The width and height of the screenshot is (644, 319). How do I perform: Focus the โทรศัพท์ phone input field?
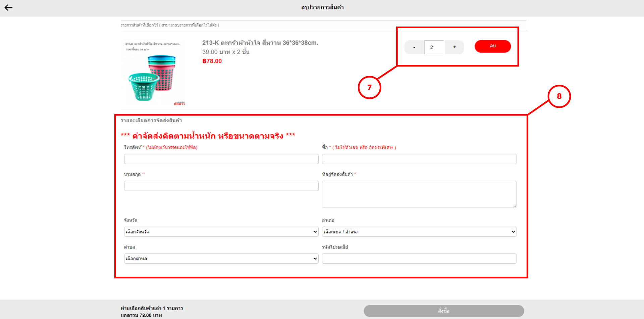221,159
